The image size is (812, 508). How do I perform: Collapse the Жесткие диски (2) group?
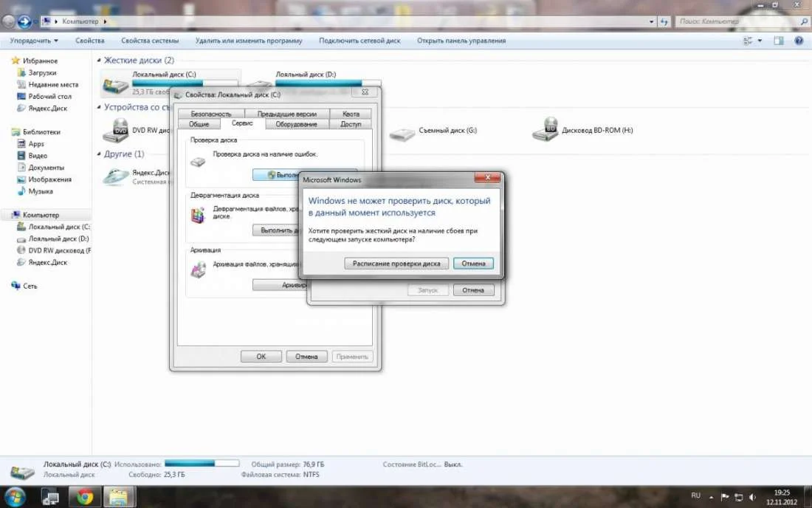[99, 60]
